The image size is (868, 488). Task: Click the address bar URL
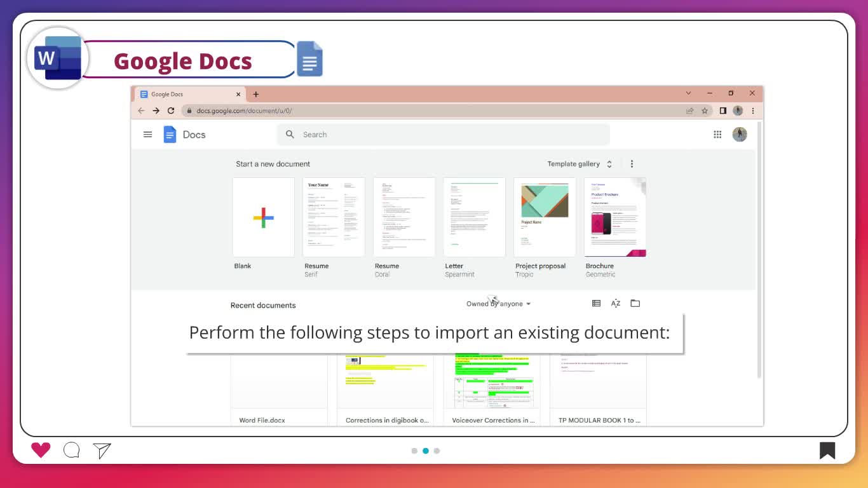244,111
